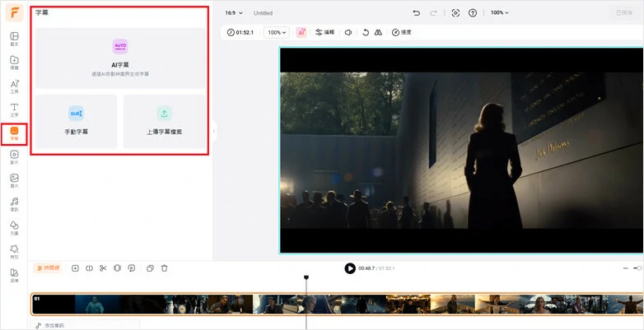Expand the 16:9 aspect ratio dropdown
The height and width of the screenshot is (330, 644).
234,13
